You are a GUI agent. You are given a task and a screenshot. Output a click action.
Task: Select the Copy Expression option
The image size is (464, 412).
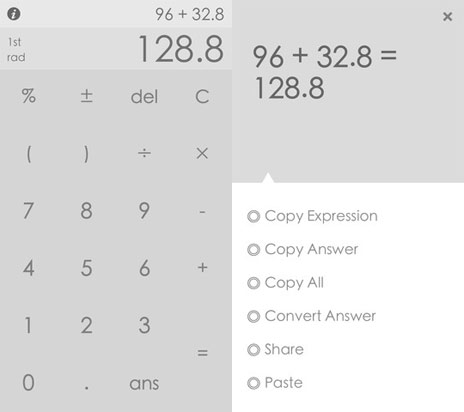pyautogui.click(x=312, y=216)
